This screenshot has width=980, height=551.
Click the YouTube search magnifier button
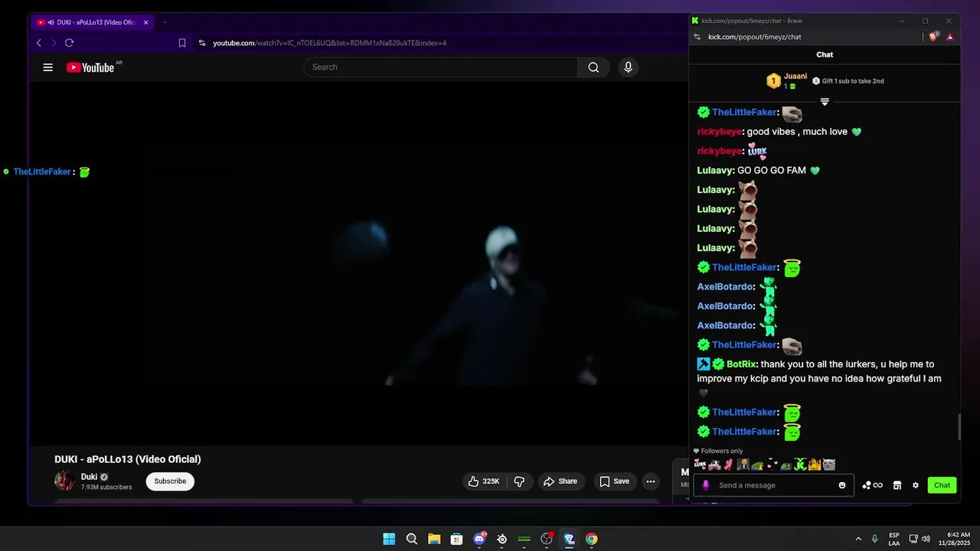593,67
